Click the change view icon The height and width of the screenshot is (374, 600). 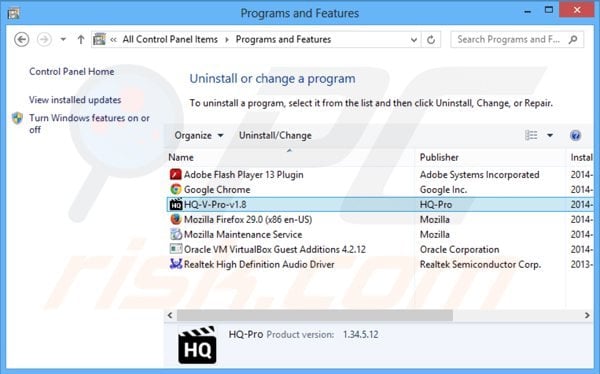tap(531, 135)
